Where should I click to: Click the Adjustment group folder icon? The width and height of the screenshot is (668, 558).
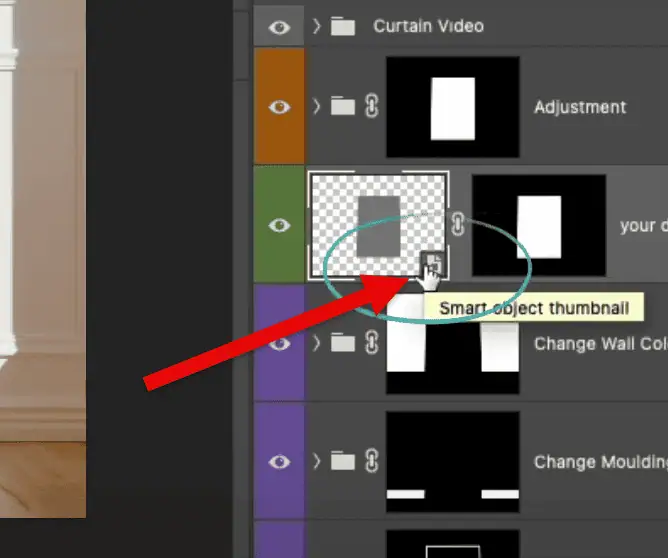click(343, 106)
